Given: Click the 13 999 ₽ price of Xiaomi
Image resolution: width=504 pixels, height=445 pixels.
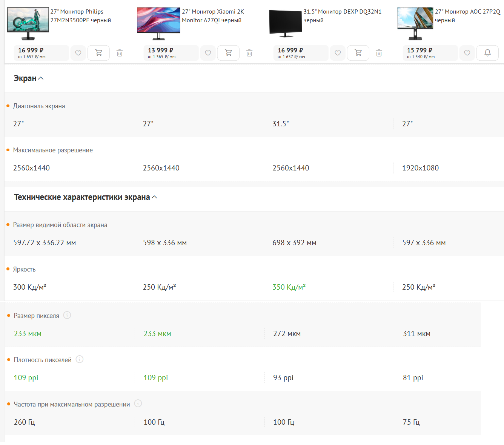Looking at the screenshot, I should tap(161, 50).
